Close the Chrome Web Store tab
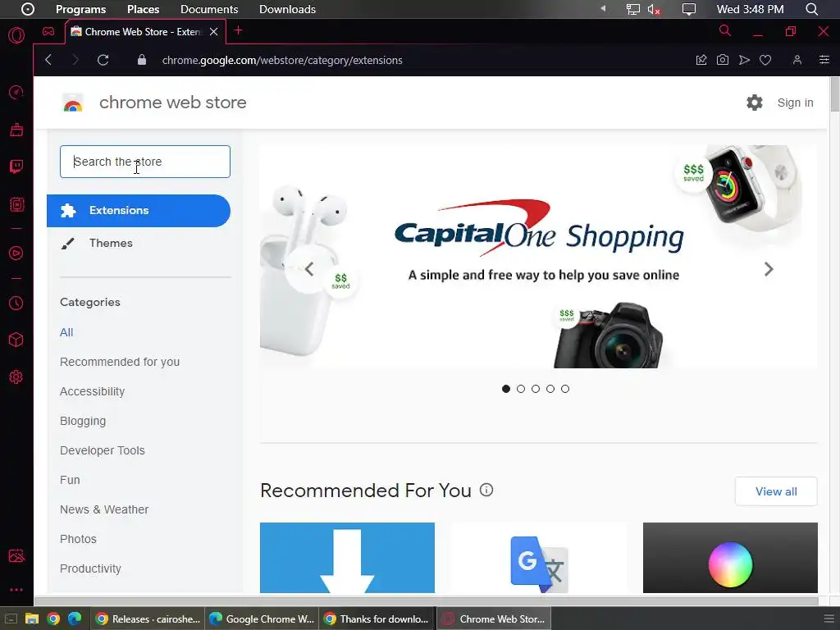 (214, 32)
